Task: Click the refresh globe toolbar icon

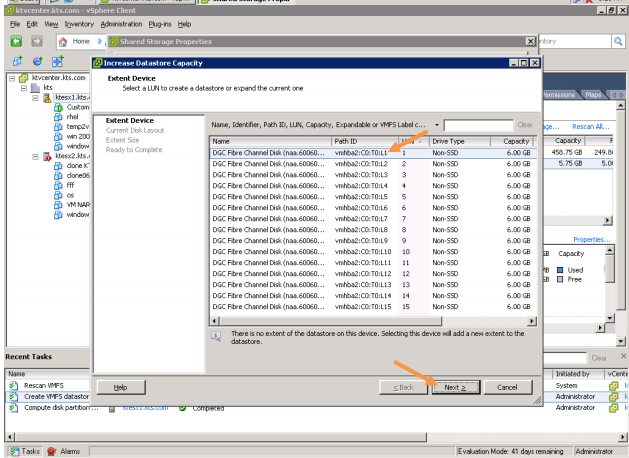Action: point(38,61)
